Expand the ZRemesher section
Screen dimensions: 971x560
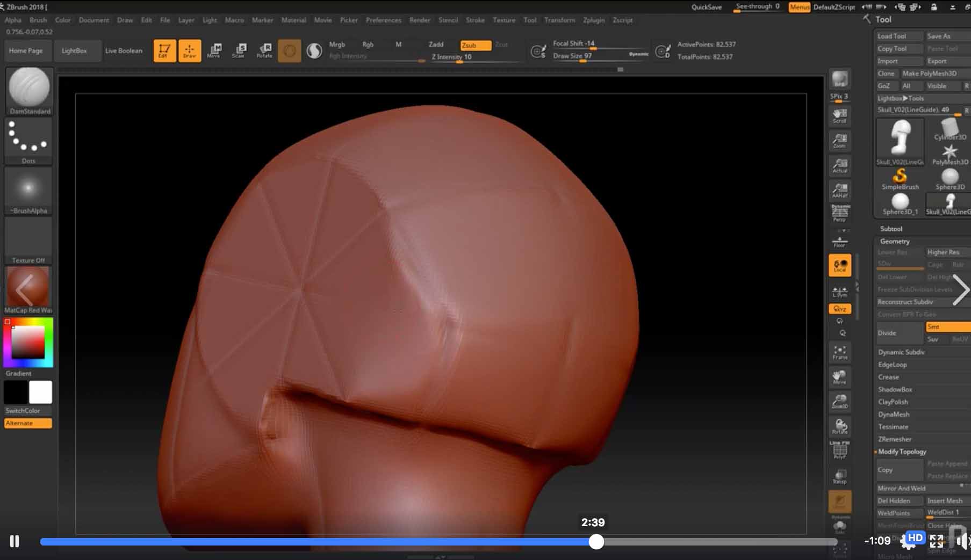coord(895,439)
